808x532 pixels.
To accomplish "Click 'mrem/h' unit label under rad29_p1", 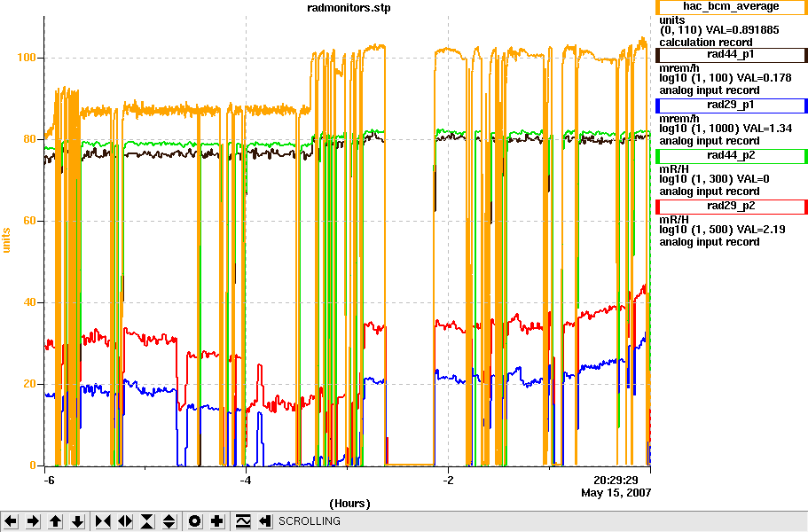I will (x=679, y=119).
